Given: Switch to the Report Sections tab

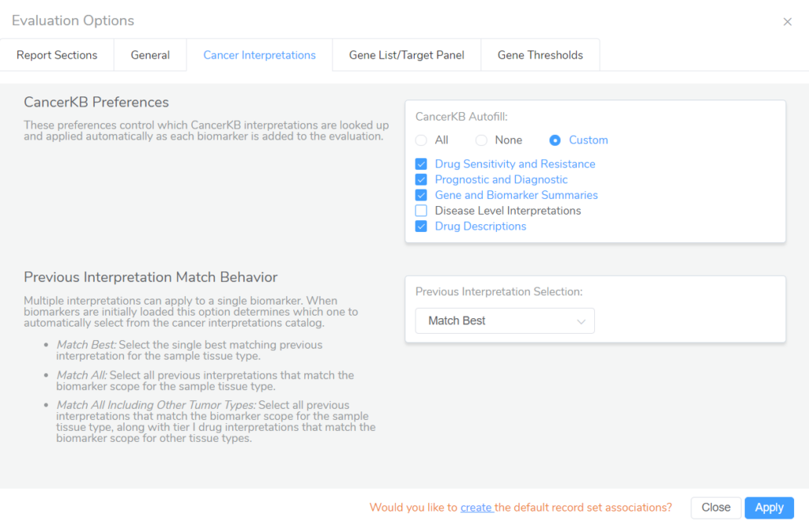Looking at the screenshot, I should [x=57, y=55].
